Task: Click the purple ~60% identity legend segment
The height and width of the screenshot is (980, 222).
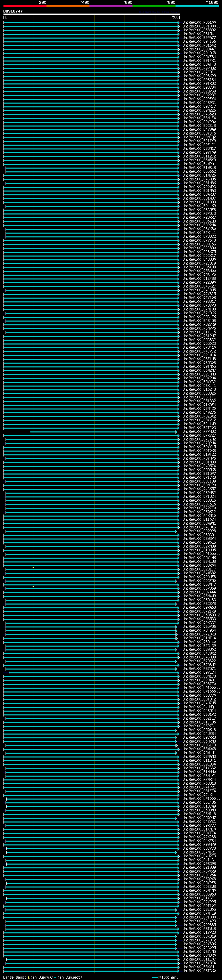Action: coord(111,6)
